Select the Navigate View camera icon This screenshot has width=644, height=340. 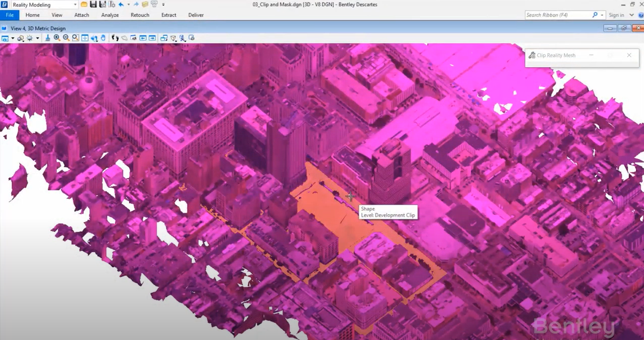click(x=134, y=38)
